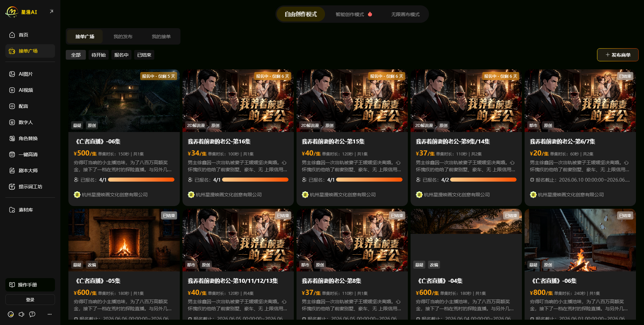Open the haunted house cover with 仅剩 5 天 badge

click(x=124, y=101)
